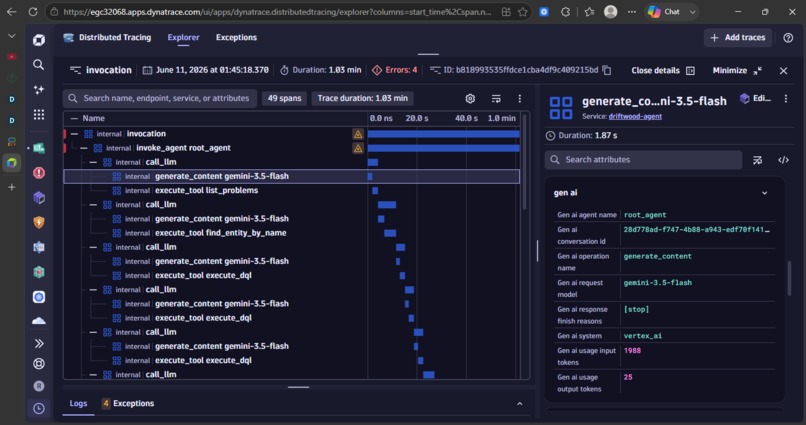This screenshot has height=425, width=806.
Task: Click the Edit button in details header
Action: pyautogui.click(x=756, y=99)
